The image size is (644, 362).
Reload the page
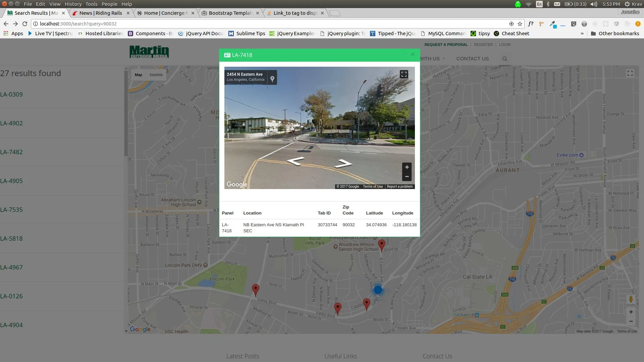pos(24,24)
